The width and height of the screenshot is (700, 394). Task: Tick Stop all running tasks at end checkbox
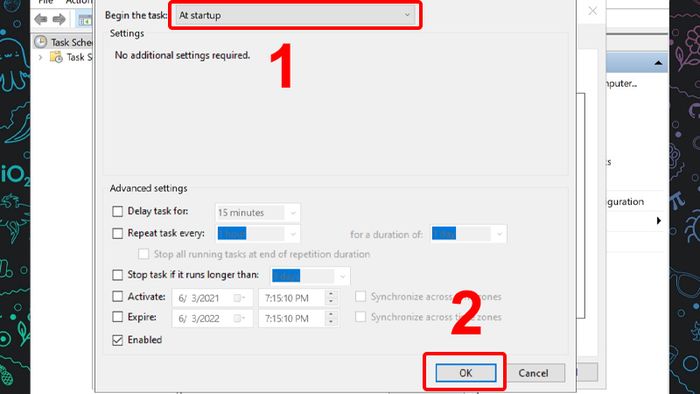143,254
